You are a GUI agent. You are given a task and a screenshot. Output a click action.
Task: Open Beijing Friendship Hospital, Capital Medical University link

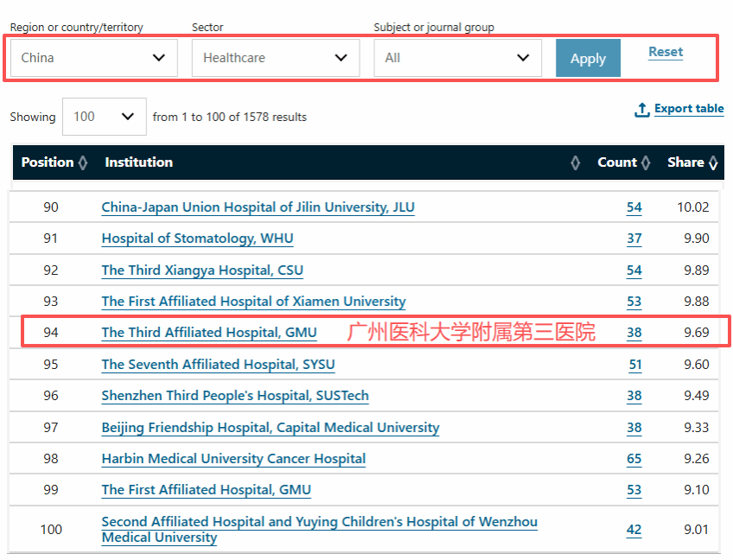271,427
